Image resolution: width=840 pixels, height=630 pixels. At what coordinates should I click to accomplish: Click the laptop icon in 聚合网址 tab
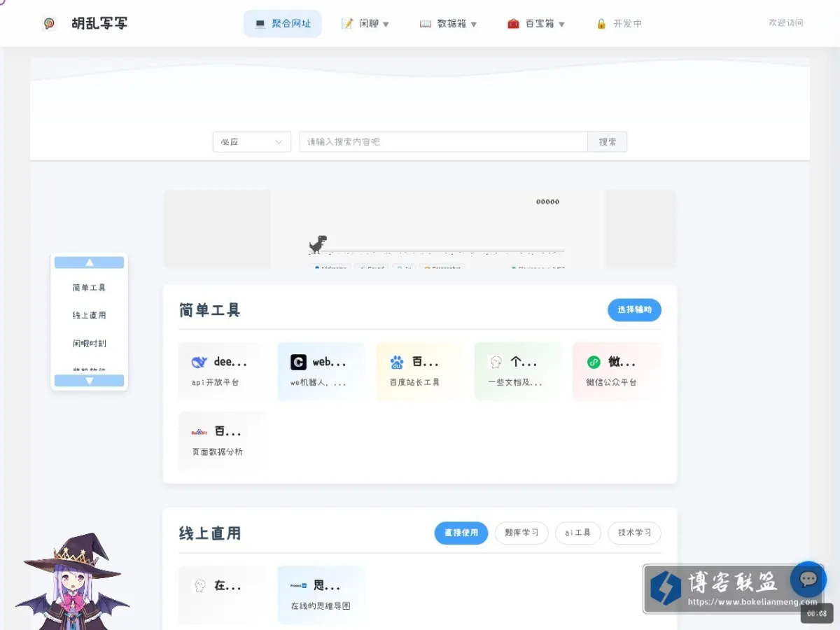coord(260,24)
